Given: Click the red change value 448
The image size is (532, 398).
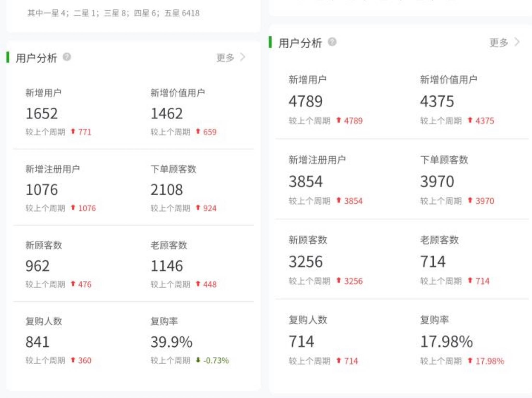Looking at the screenshot, I should pyautogui.click(x=210, y=284).
